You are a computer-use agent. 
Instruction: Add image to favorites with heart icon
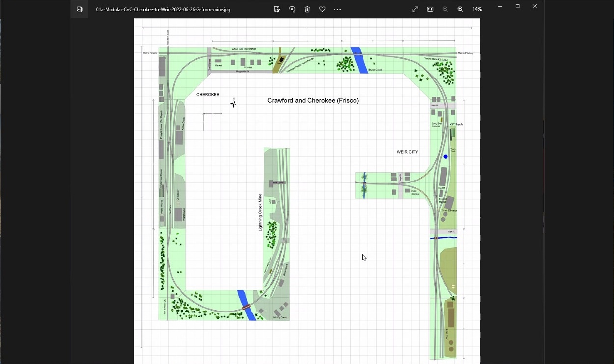pyautogui.click(x=322, y=9)
